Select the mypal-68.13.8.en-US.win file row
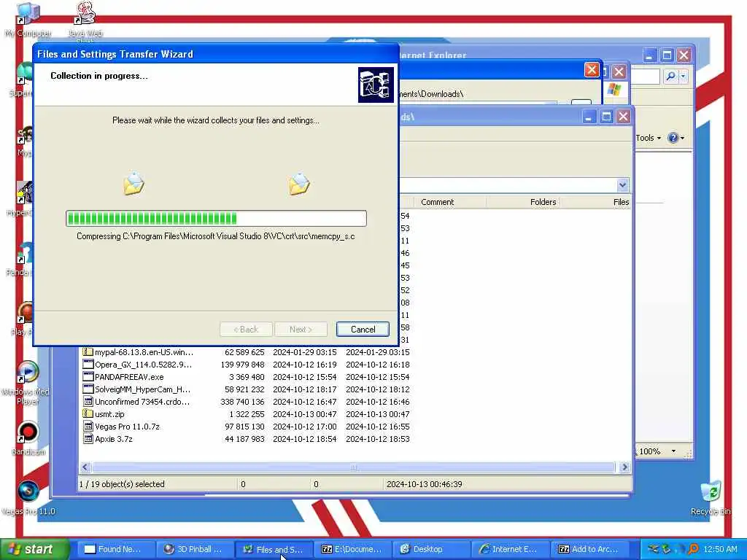Screen dimensions: 747x560 point(247,352)
